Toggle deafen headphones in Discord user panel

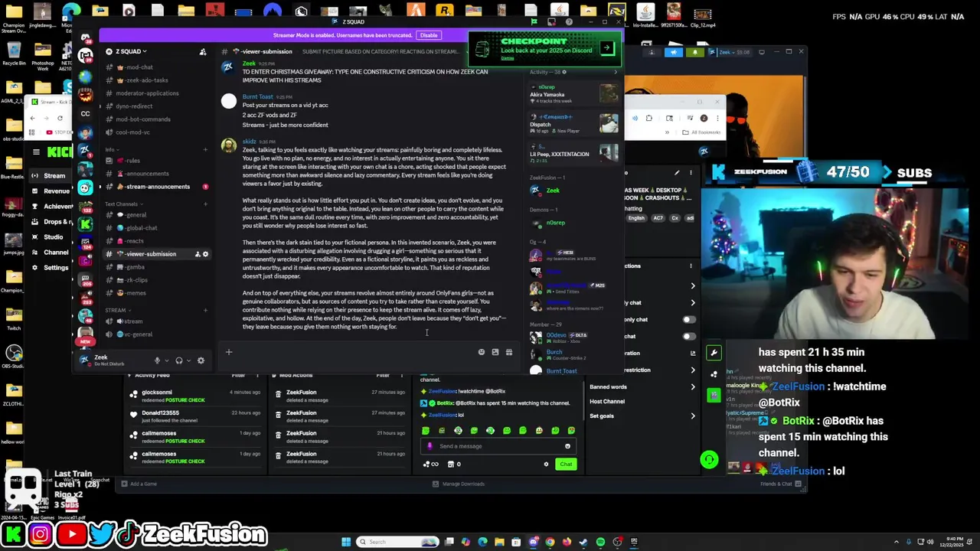tap(178, 360)
